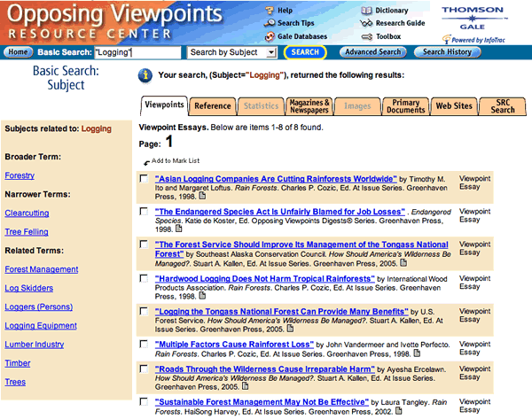Open the Primary Documents tab

coord(405,106)
